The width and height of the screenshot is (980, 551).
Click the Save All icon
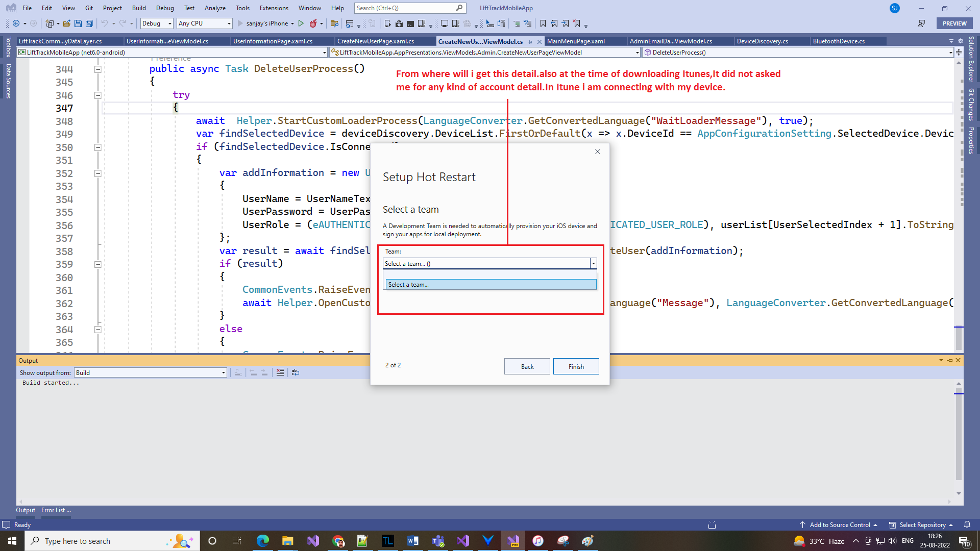click(89, 23)
